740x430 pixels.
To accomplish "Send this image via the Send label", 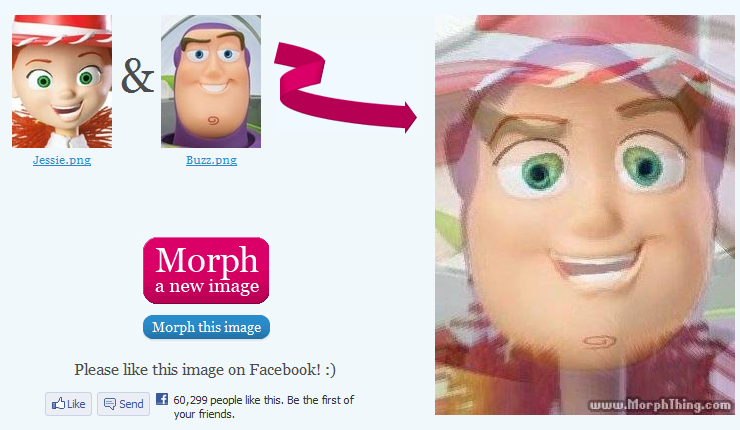I will (131, 404).
